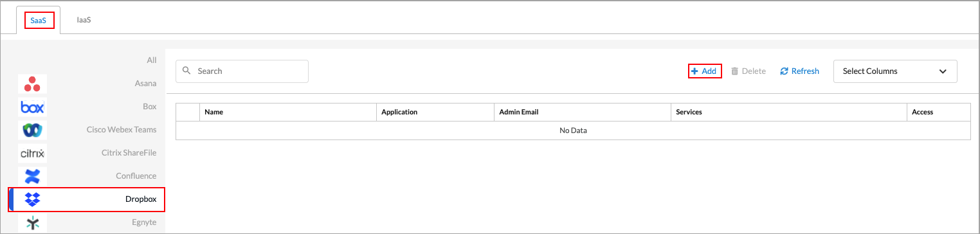The image size is (980, 234).
Task: Click the Application column header
Action: (x=435, y=112)
